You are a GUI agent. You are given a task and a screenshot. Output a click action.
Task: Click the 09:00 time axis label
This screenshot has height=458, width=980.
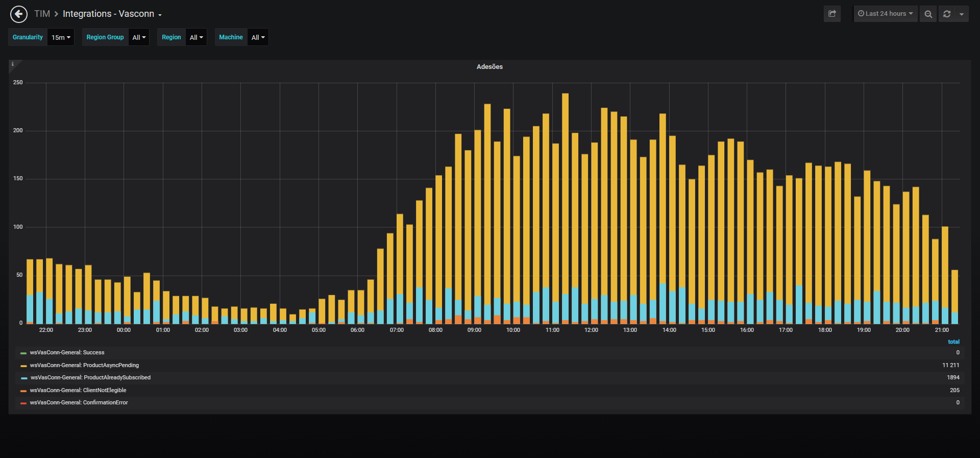click(x=474, y=330)
